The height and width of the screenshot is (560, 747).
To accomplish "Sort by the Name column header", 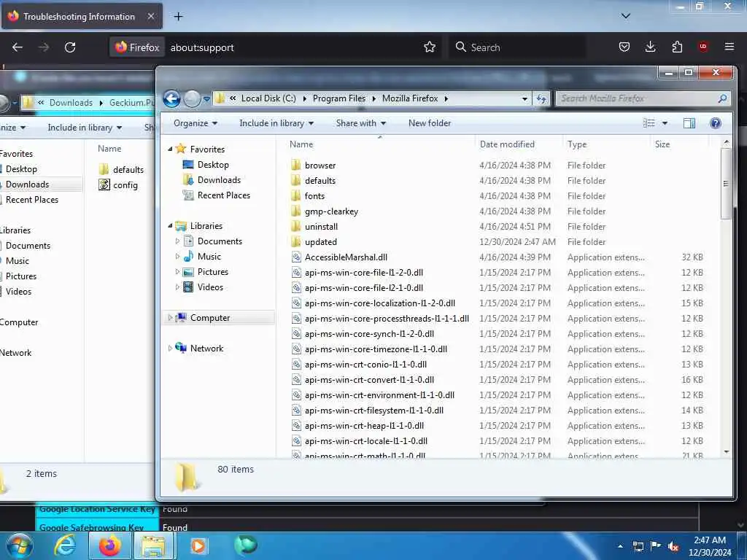I will click(379, 144).
